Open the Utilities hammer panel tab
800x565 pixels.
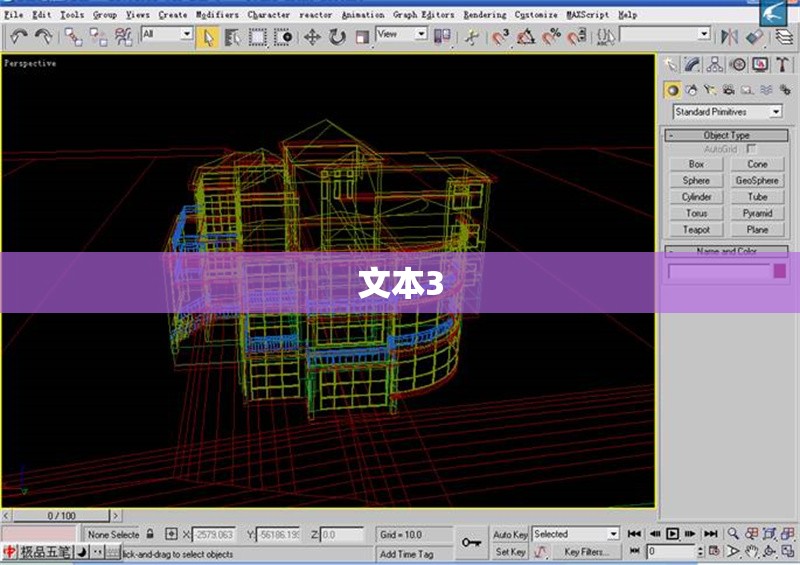(x=783, y=65)
